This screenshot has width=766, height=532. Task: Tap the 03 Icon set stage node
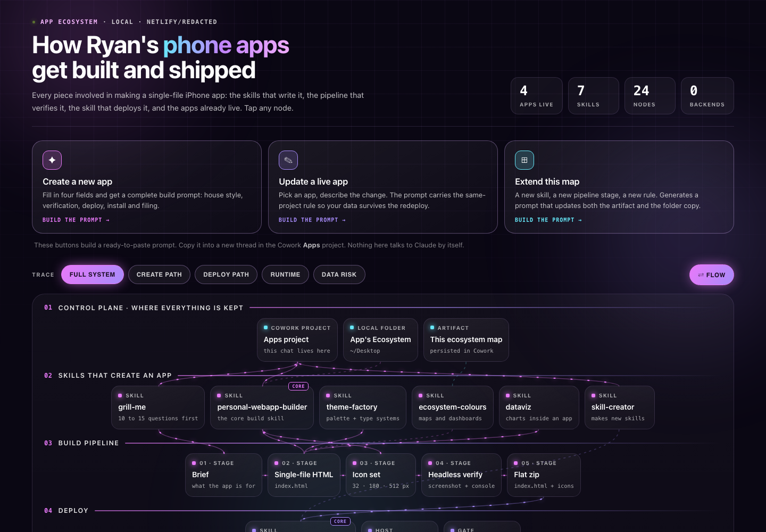point(381,475)
